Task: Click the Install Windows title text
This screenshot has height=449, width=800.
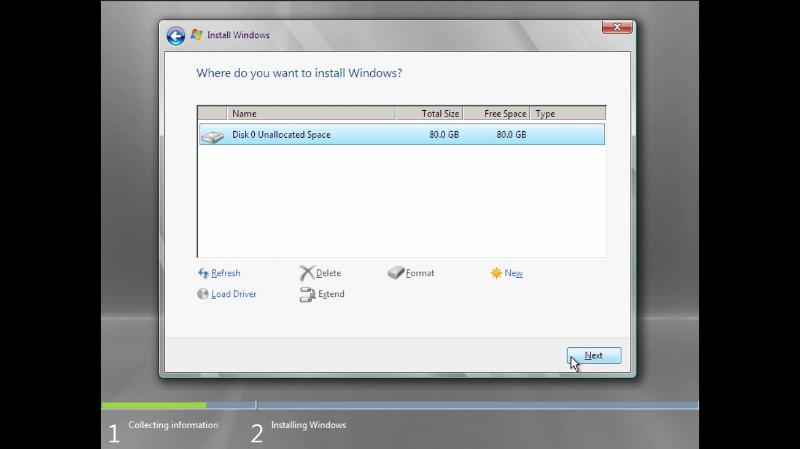Action: pos(238,35)
